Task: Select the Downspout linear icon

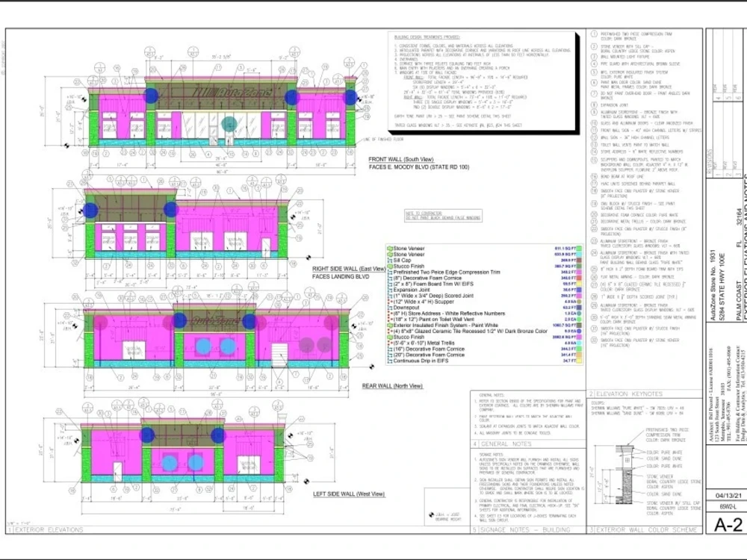Action: [390, 308]
